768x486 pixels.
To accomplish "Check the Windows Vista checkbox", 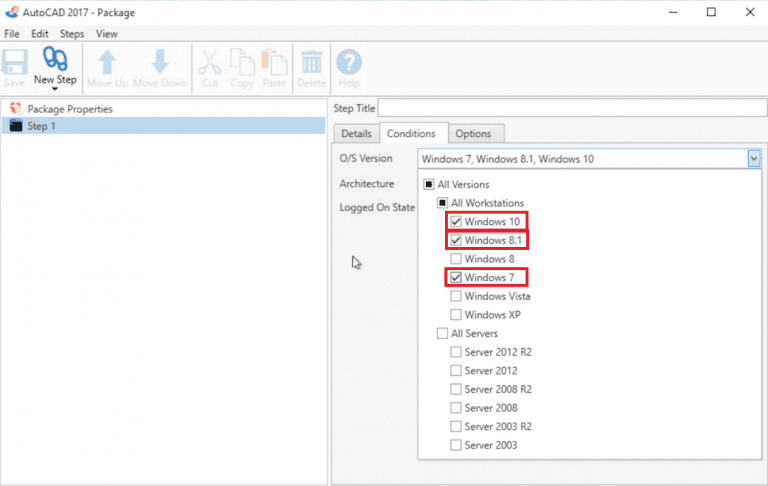I will pos(456,296).
